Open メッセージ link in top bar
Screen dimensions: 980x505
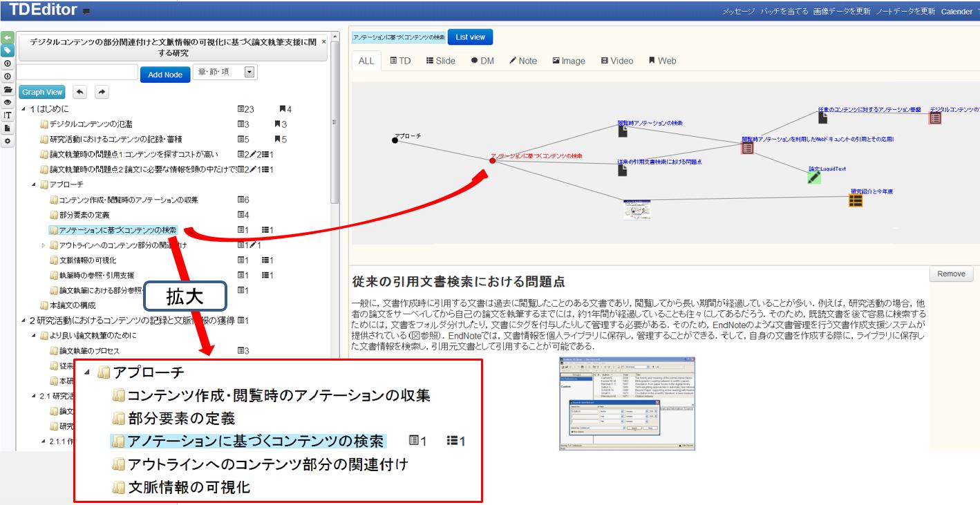[739, 12]
